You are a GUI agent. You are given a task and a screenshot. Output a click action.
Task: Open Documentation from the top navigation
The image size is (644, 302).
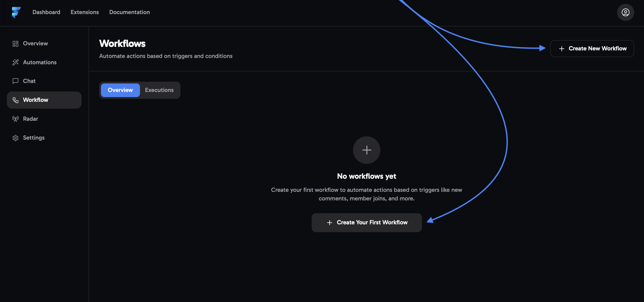(129, 12)
